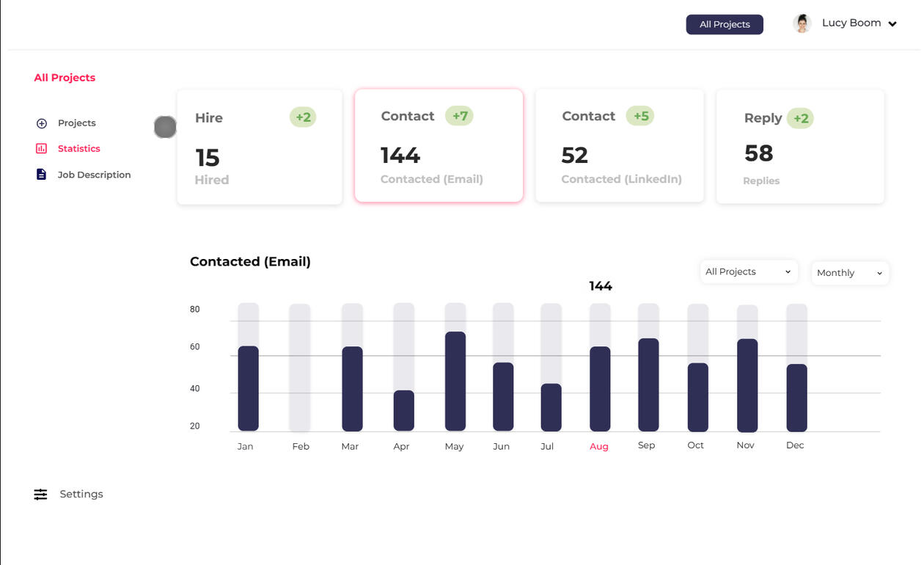
Task: Click the Projects plus-circle icon
Action: coord(42,123)
